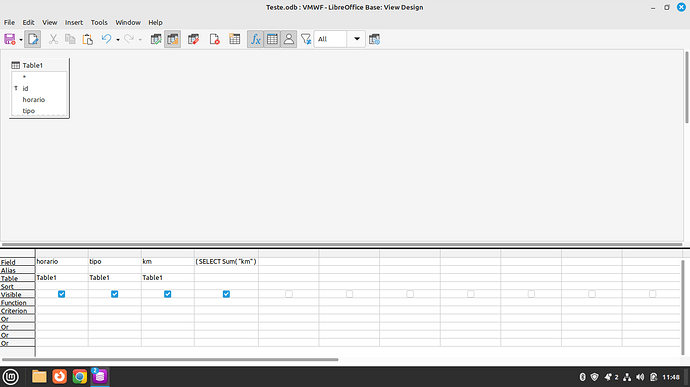Image resolution: width=690 pixels, height=387 pixels.
Task: Click the table pane's vertical scrollbar
Action: tap(686, 87)
